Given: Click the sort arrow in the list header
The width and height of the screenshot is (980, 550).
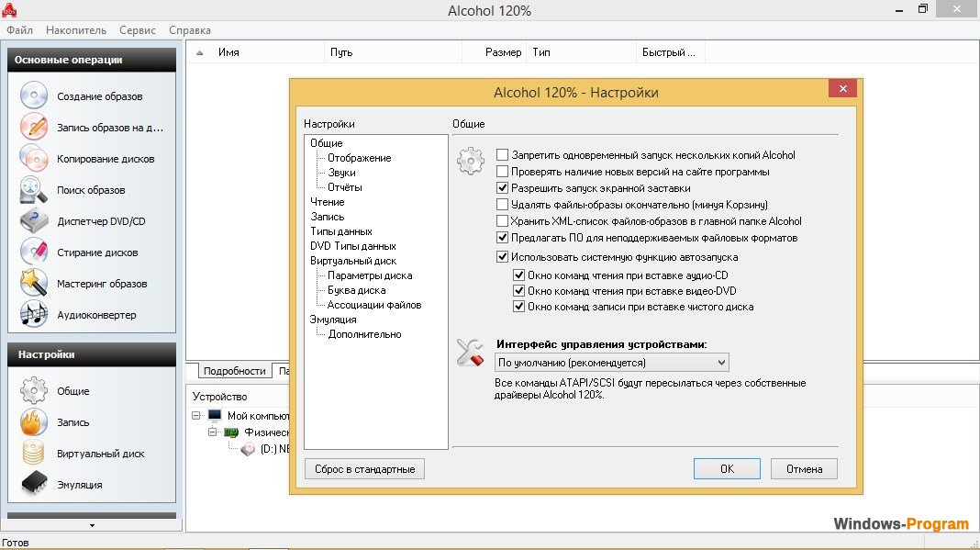Looking at the screenshot, I should 199,52.
